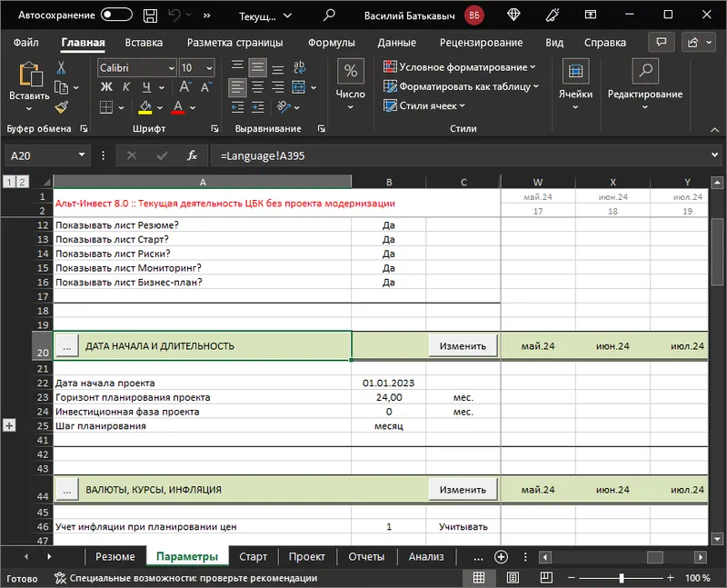Select the Format Painter brush

coord(61,107)
